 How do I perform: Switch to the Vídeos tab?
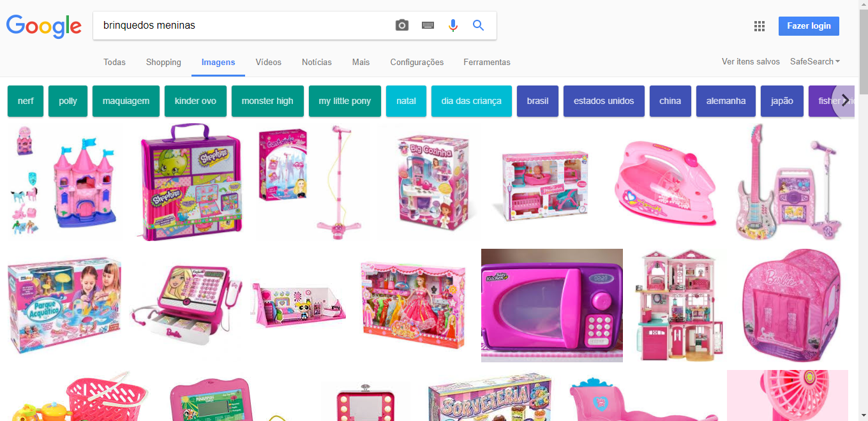(x=269, y=63)
